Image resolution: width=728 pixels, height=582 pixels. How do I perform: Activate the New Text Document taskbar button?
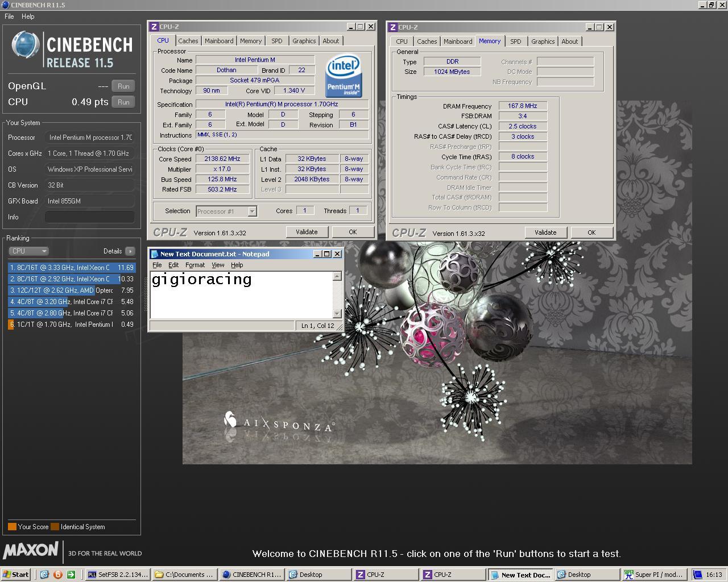click(x=520, y=575)
